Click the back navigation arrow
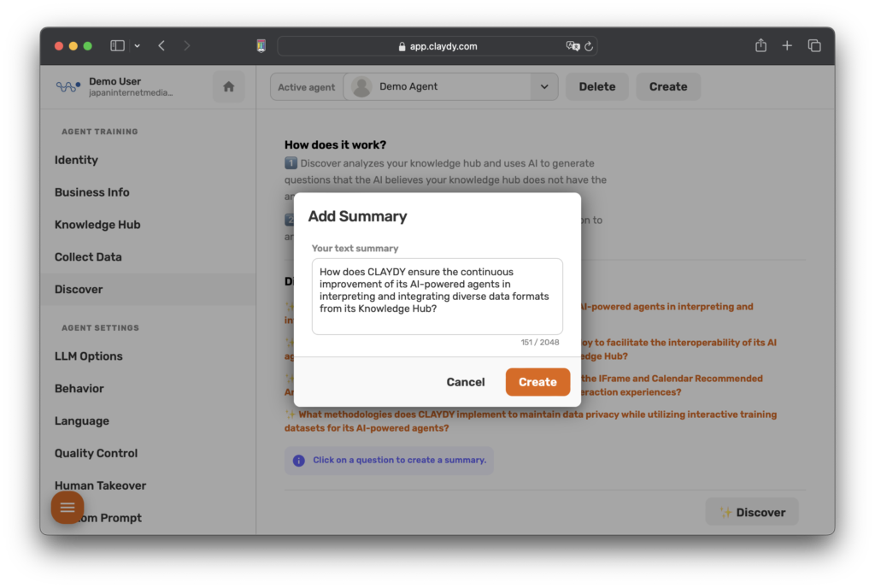Image resolution: width=875 pixels, height=588 pixels. [161, 46]
